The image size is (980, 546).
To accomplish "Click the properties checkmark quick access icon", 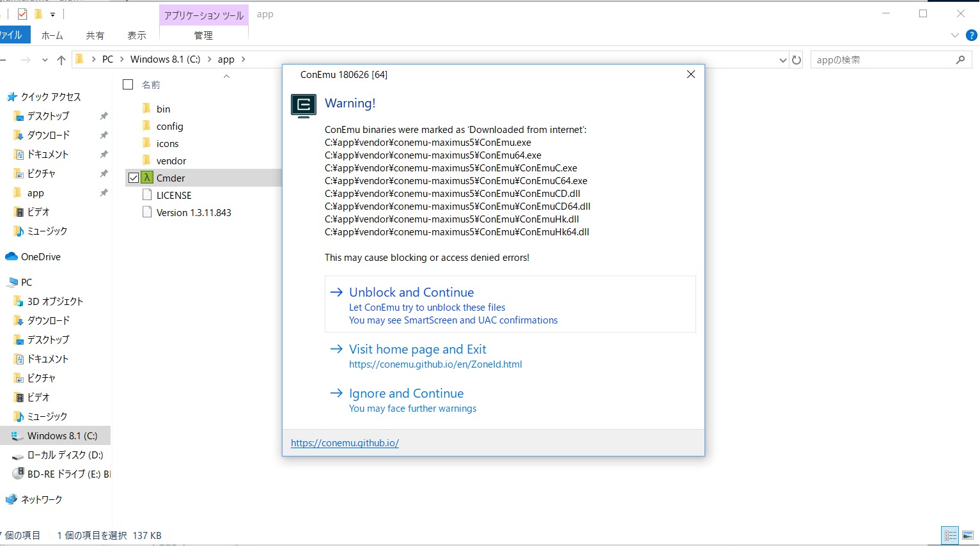I will coord(22,14).
